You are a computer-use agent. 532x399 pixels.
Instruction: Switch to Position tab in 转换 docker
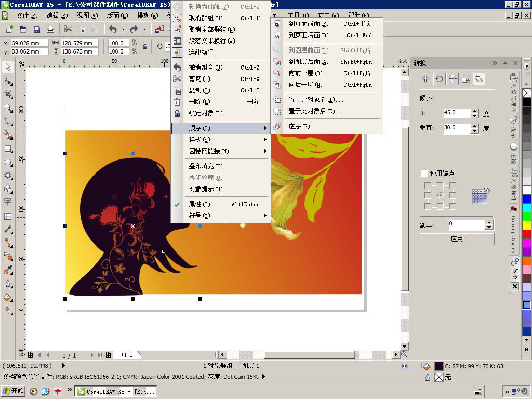(x=425, y=79)
